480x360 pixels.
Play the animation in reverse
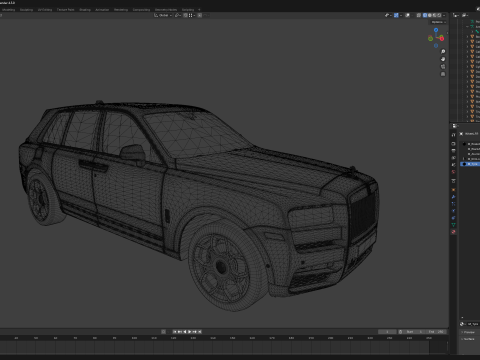pos(185,332)
